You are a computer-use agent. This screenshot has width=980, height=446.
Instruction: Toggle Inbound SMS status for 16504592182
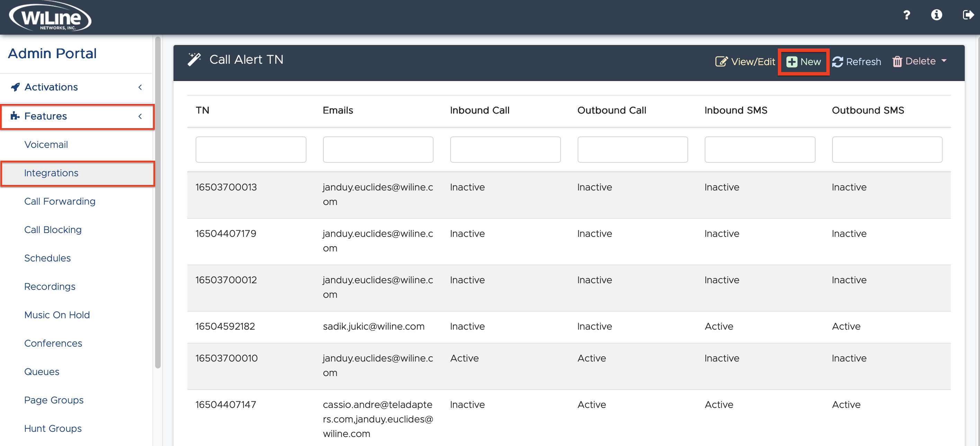coord(719,326)
